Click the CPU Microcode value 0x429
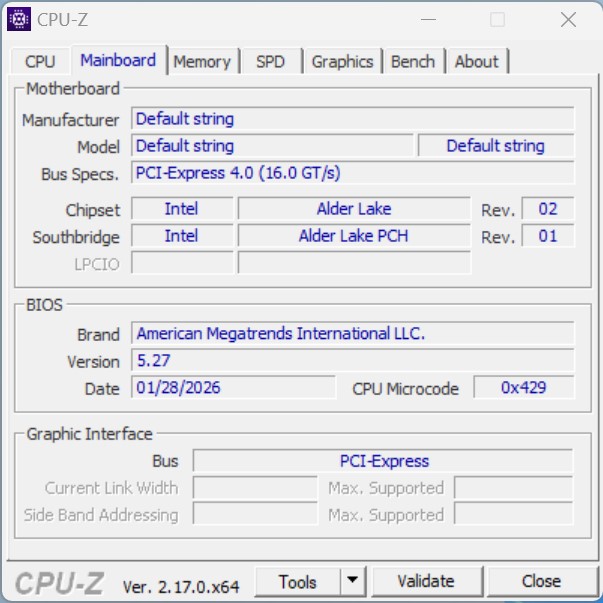Screen dimensions: 603x603 click(x=524, y=387)
